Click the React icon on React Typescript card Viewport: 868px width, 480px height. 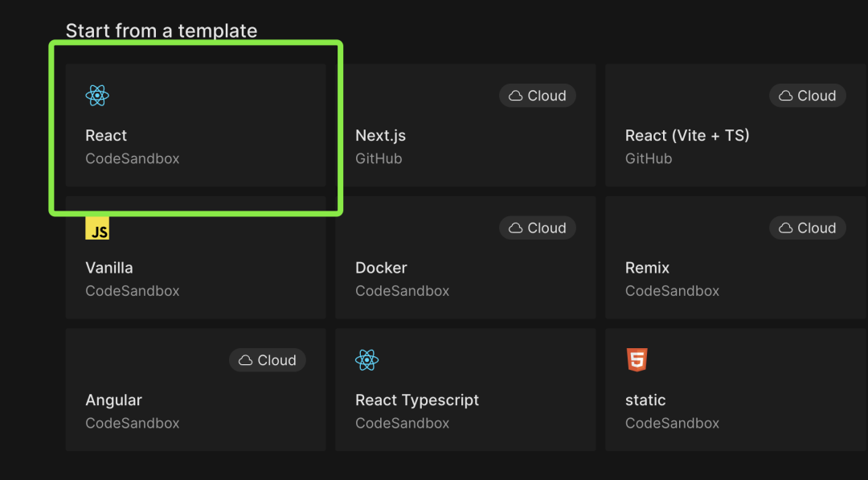pos(367,360)
